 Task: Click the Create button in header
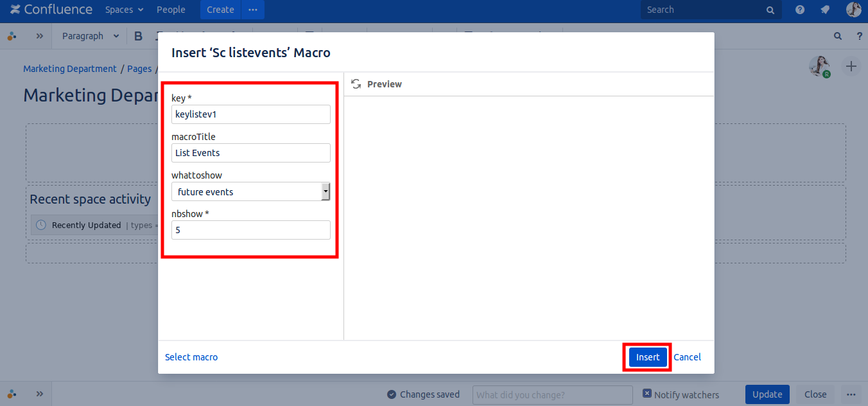[220, 10]
